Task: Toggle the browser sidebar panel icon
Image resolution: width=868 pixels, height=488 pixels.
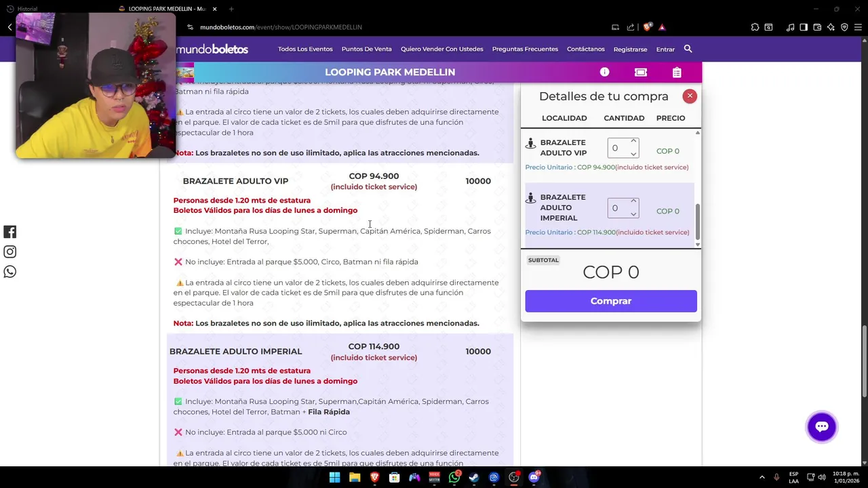Action: coord(804,27)
